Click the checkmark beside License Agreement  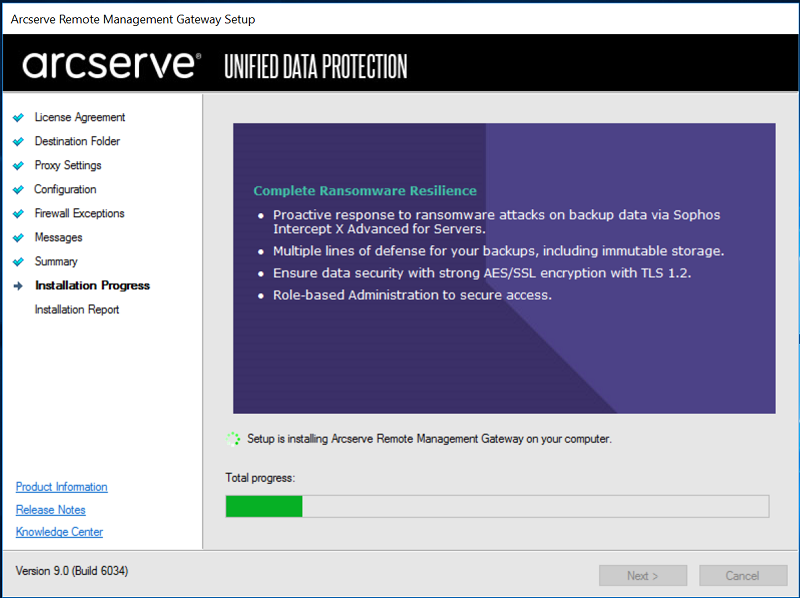coord(18,117)
